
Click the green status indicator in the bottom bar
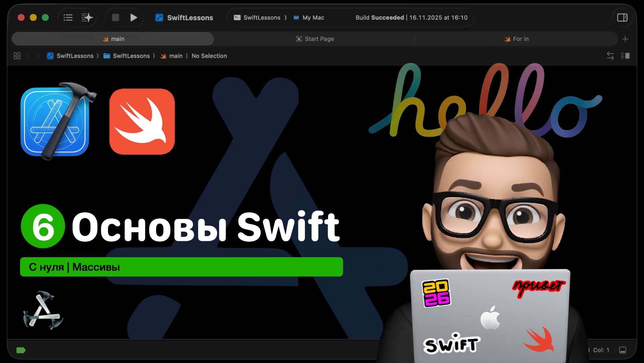(21, 350)
